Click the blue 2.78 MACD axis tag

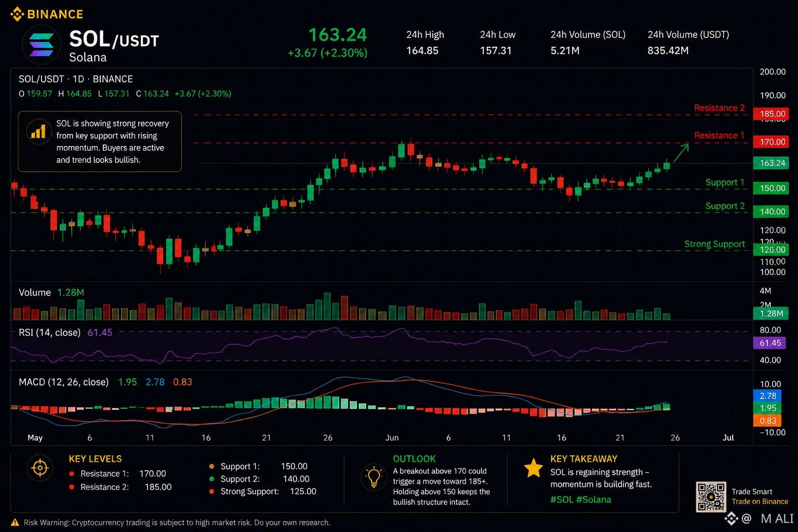(767, 396)
